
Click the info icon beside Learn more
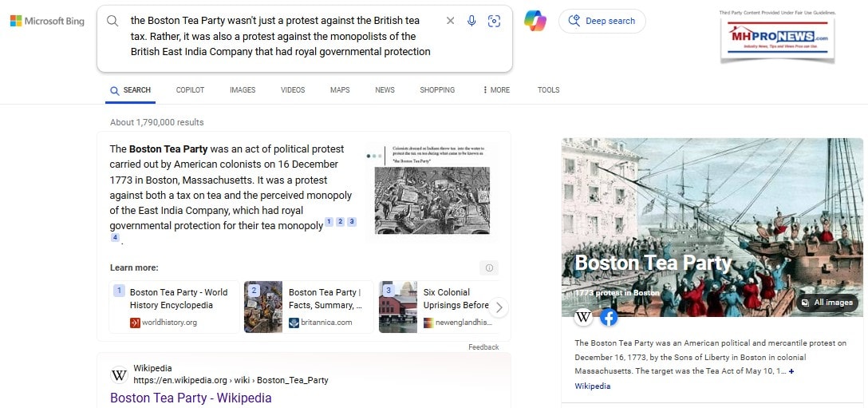[489, 267]
